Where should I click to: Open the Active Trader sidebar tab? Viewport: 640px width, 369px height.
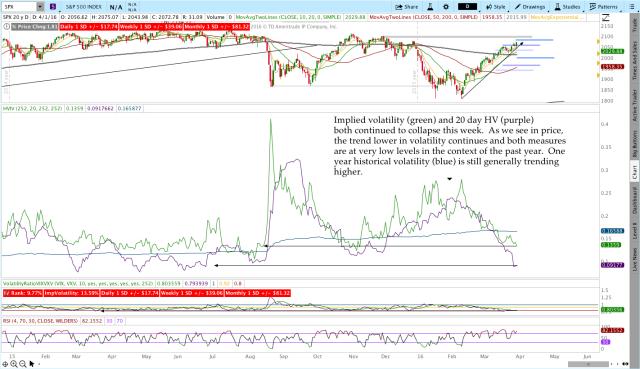click(635, 105)
